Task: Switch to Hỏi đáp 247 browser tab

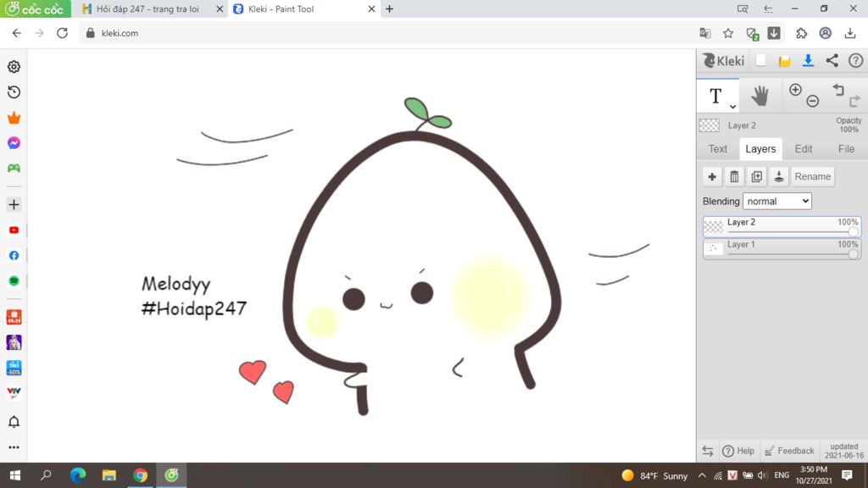Action: point(147,8)
